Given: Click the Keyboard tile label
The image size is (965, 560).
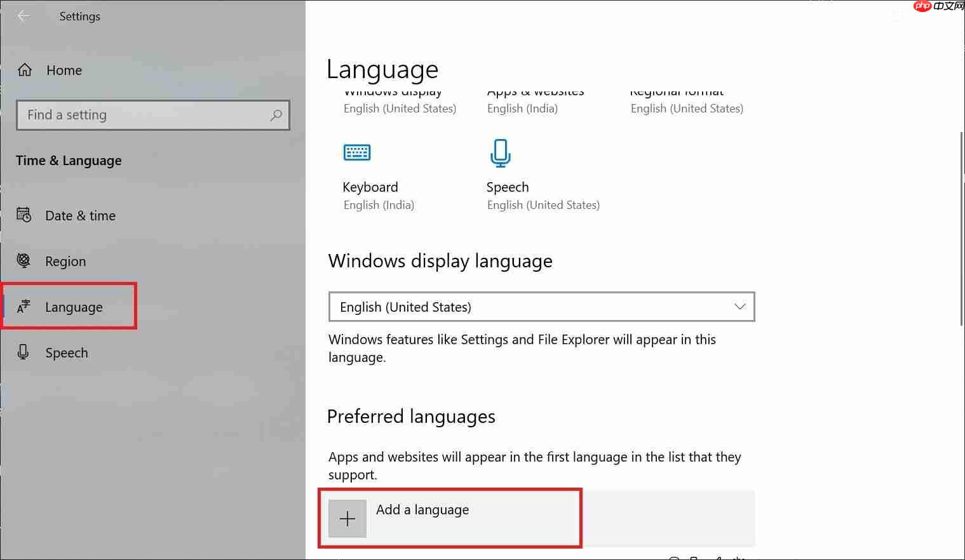Looking at the screenshot, I should [x=370, y=187].
